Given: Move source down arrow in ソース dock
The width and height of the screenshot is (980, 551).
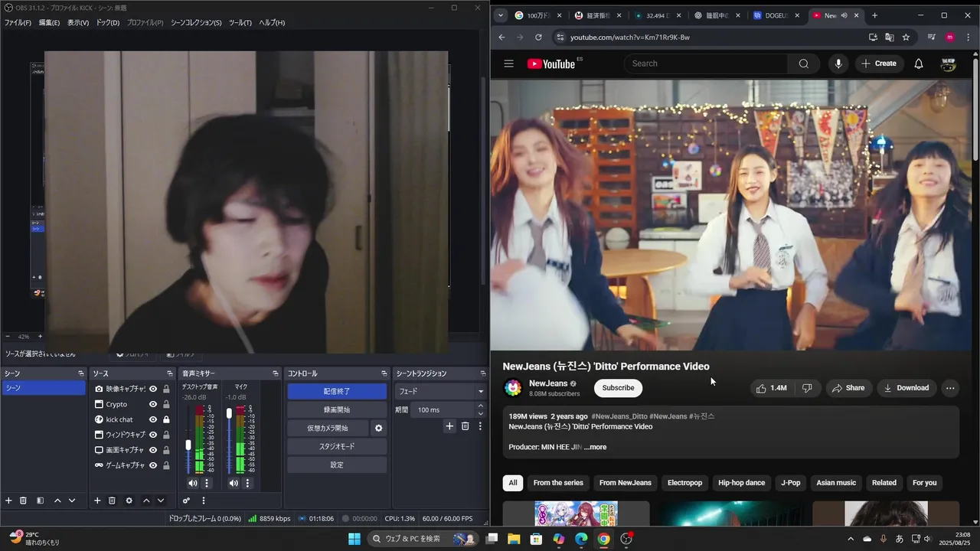Looking at the screenshot, I should pyautogui.click(x=161, y=500).
